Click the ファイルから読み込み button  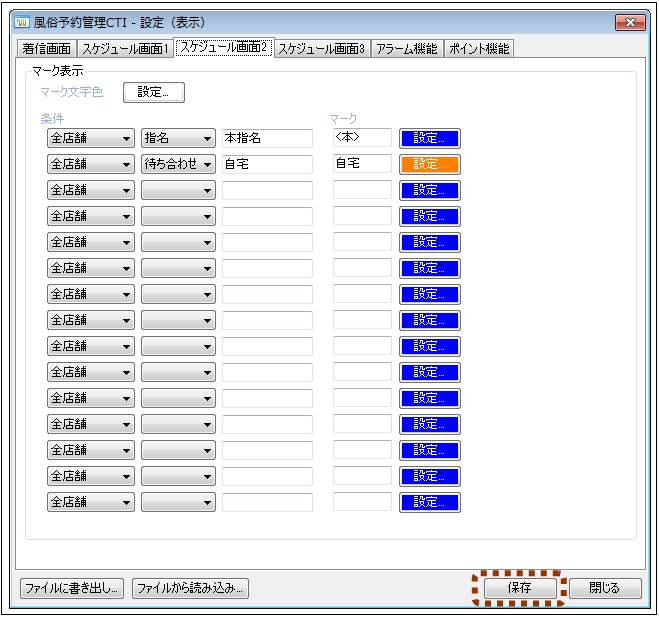tap(190, 588)
